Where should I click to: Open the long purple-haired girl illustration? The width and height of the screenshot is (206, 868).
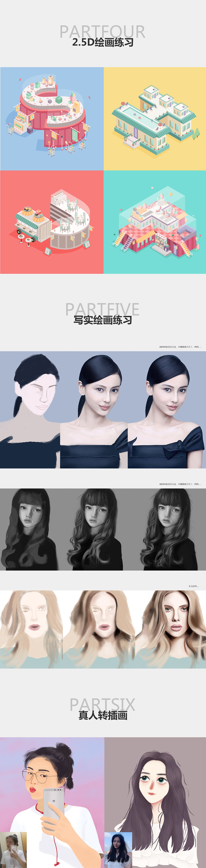tap(155, 803)
